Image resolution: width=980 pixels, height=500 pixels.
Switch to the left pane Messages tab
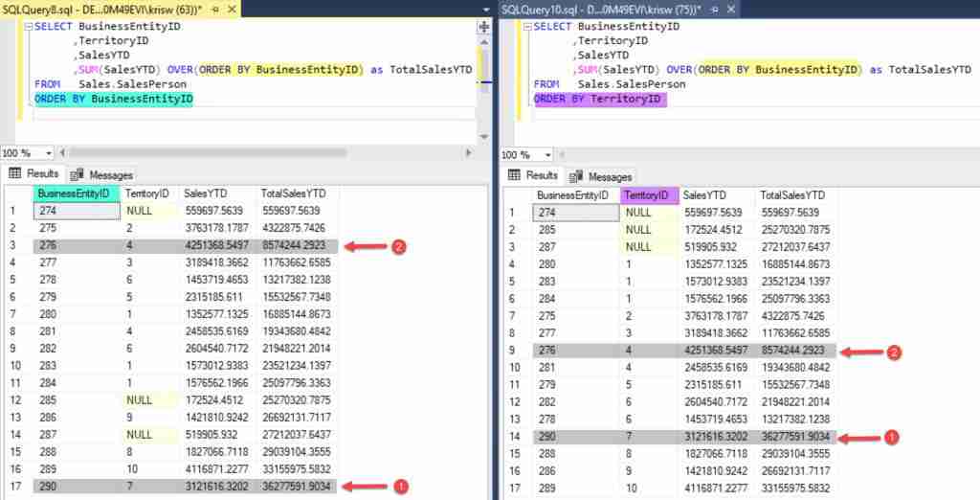click(x=103, y=175)
